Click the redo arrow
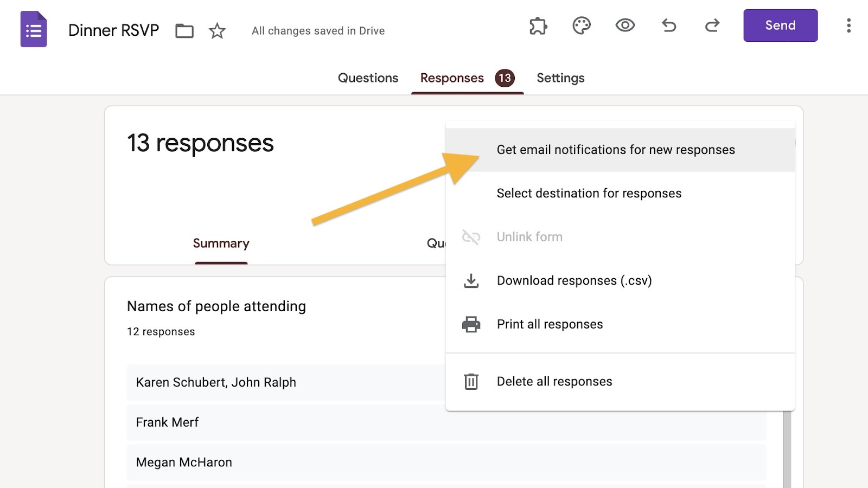Viewport: 868px width, 488px height. pyautogui.click(x=712, y=25)
